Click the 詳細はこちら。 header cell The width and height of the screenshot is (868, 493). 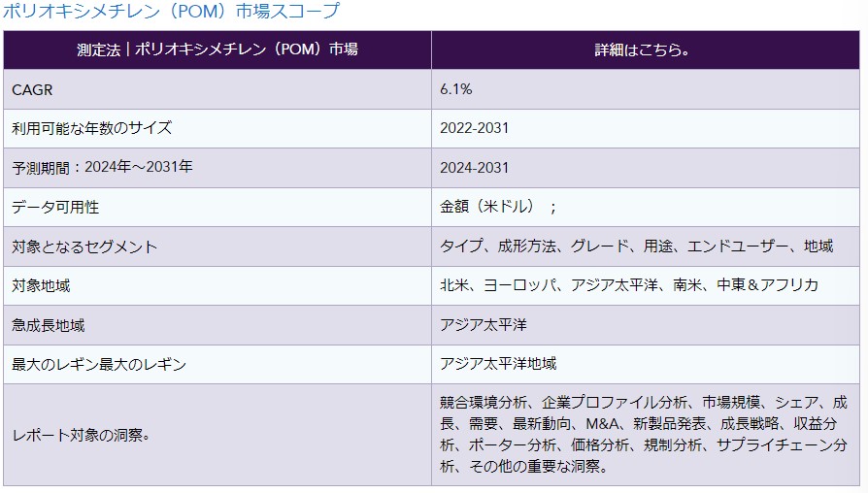pyautogui.click(x=642, y=49)
